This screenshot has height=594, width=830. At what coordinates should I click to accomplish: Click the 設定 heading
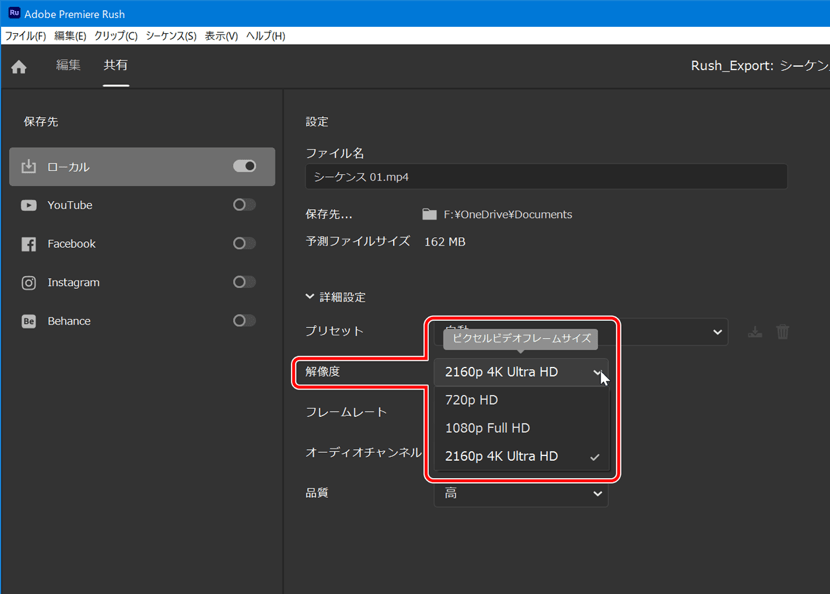(x=317, y=122)
